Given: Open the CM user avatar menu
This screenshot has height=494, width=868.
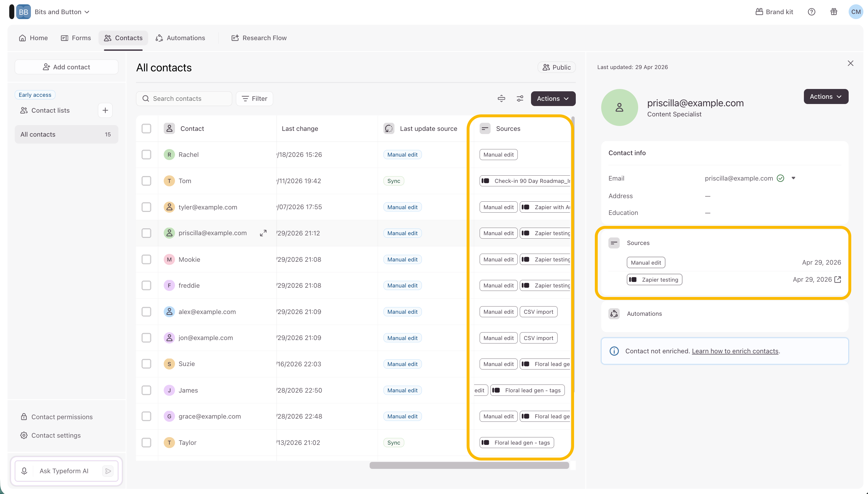Looking at the screenshot, I should pos(856,12).
